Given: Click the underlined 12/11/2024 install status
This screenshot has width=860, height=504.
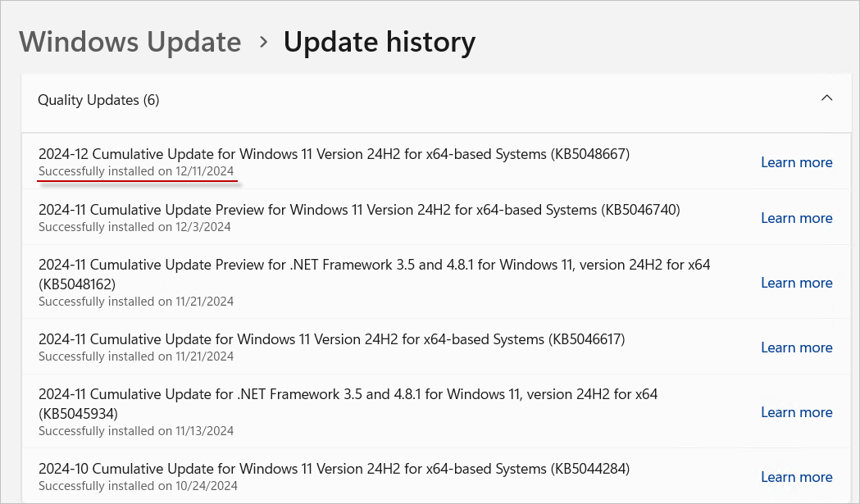Looking at the screenshot, I should [136, 171].
